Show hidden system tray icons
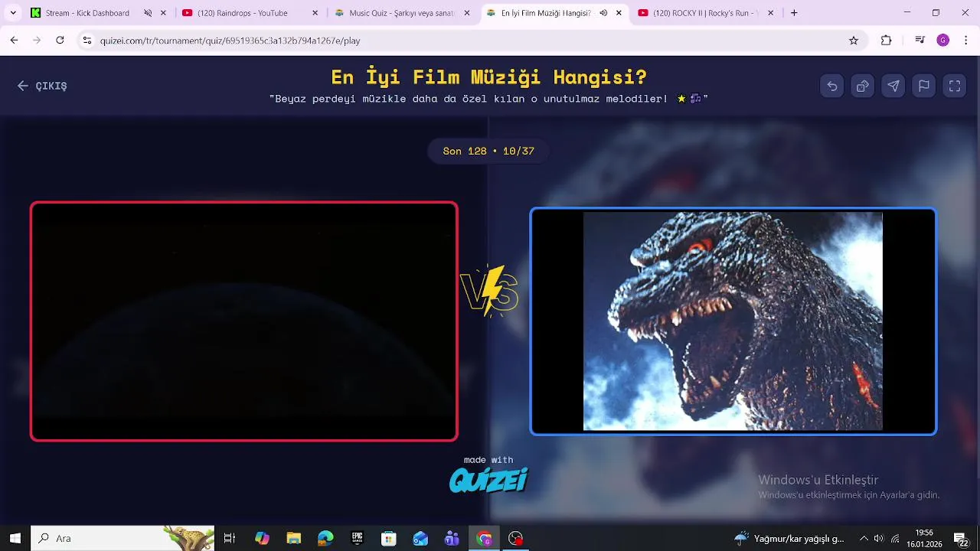This screenshot has width=980, height=551. [864, 538]
